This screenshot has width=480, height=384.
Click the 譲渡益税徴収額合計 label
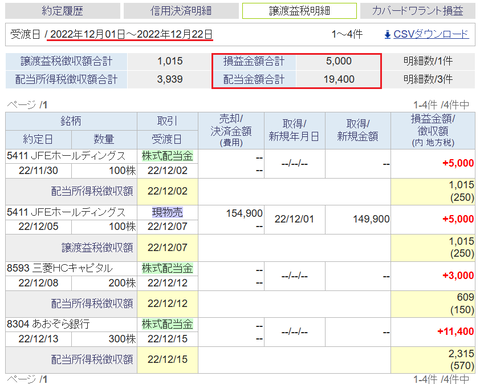66,61
